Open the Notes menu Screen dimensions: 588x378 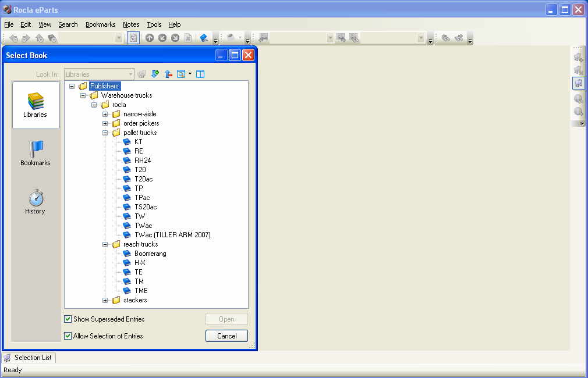pos(131,24)
